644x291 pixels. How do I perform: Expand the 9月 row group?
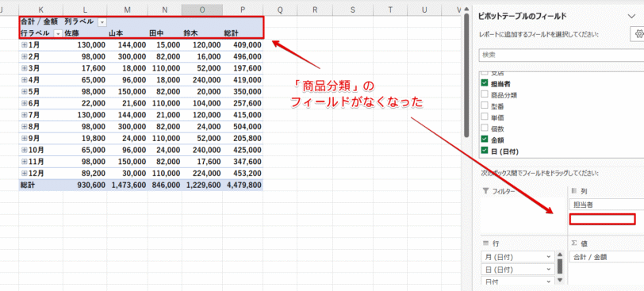coord(25,138)
